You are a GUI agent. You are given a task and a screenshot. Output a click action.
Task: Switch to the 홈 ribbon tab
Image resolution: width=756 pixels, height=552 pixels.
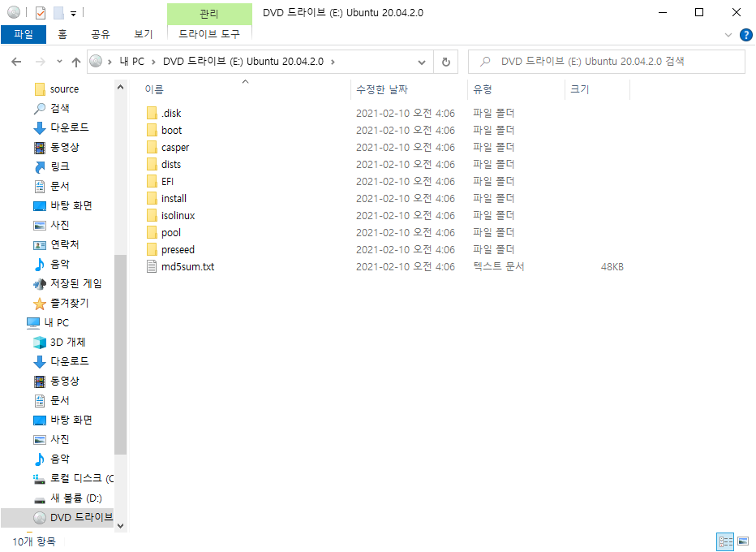pyautogui.click(x=62, y=34)
